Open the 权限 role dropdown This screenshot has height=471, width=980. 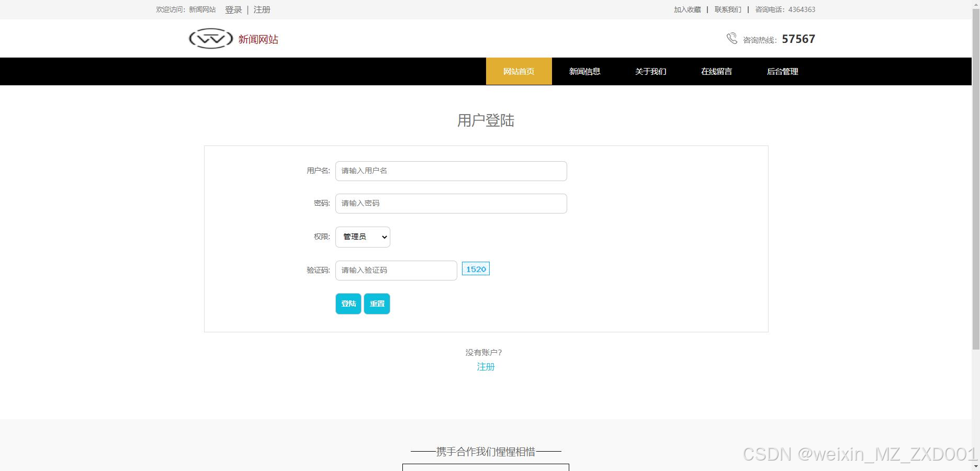[363, 237]
